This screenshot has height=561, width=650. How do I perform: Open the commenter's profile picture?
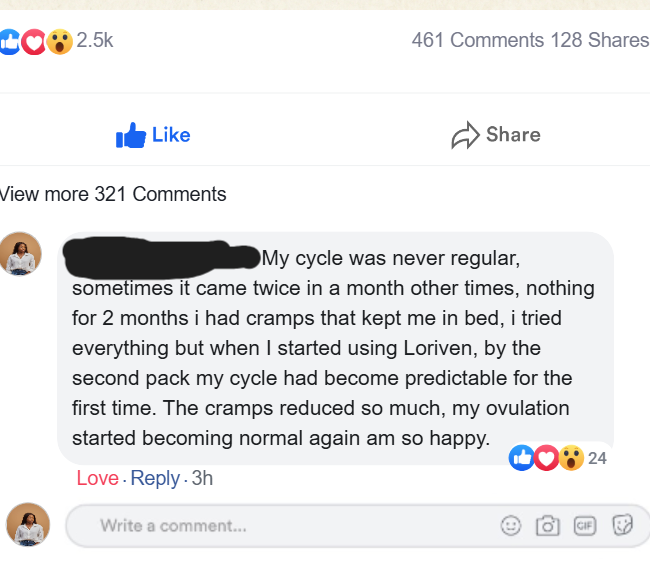[x=22, y=254]
